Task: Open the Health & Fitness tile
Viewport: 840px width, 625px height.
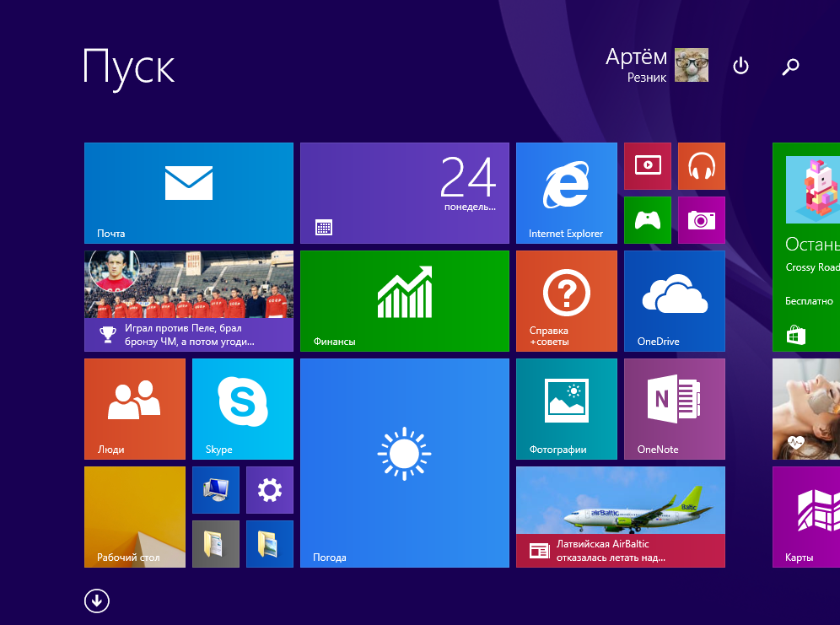Action: (x=806, y=409)
